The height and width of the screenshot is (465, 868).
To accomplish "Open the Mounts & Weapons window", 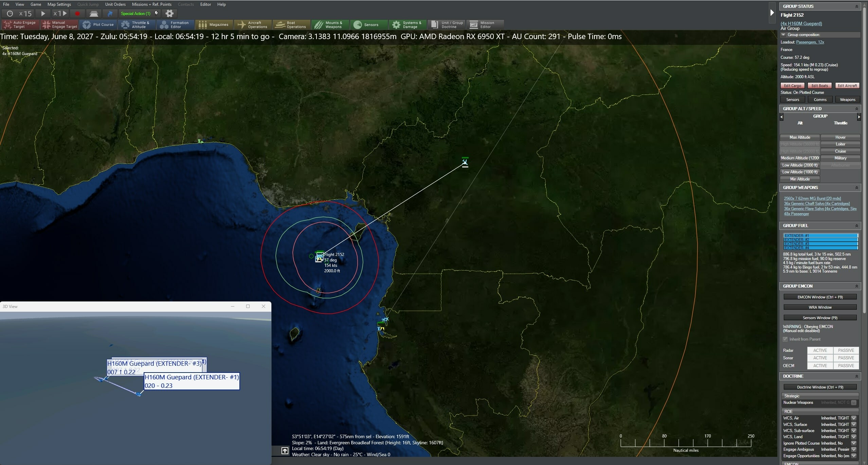I will tap(329, 24).
